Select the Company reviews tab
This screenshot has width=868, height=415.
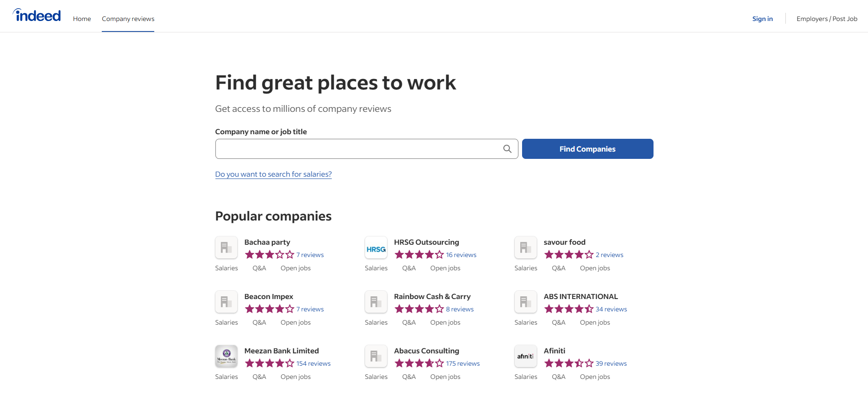point(128,19)
